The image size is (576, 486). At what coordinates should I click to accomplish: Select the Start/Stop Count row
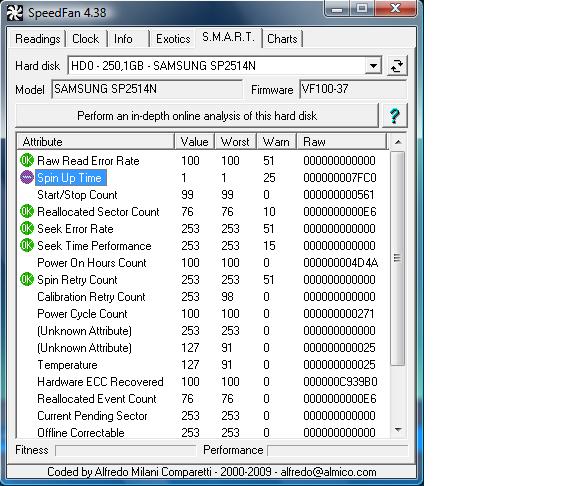point(203,195)
